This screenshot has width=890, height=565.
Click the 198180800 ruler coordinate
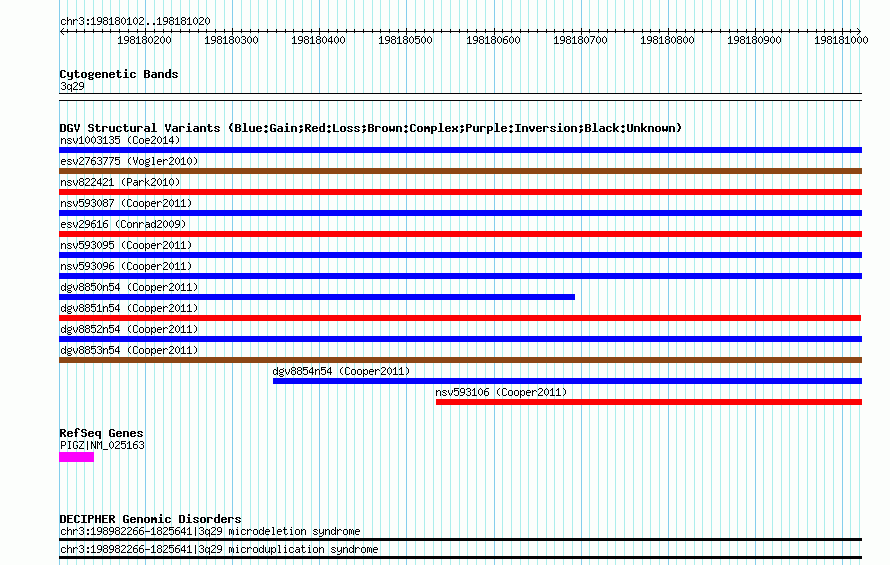point(667,40)
